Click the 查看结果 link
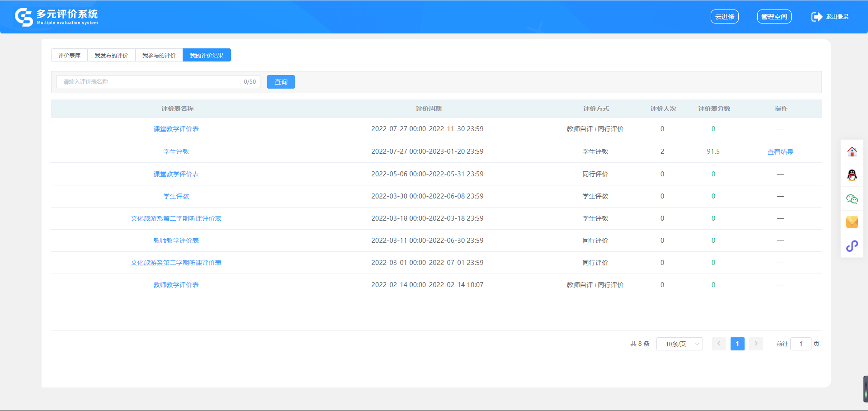868x411 pixels. click(780, 152)
